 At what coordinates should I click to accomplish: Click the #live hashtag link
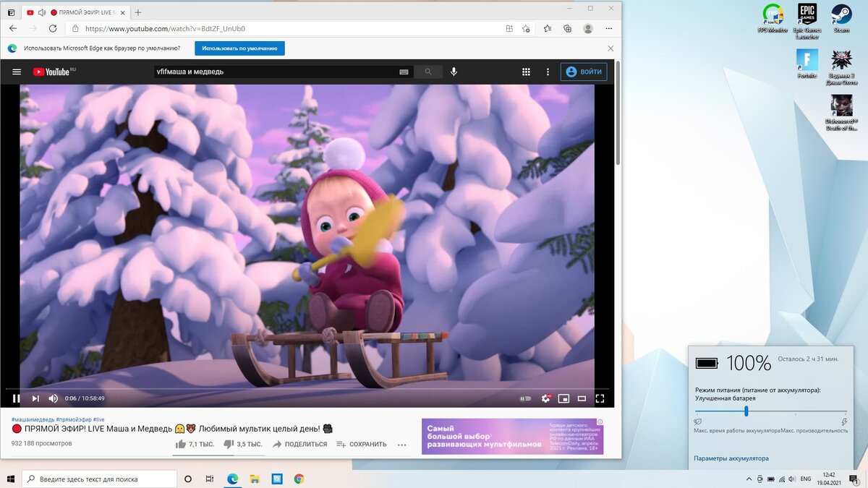[99, 419]
